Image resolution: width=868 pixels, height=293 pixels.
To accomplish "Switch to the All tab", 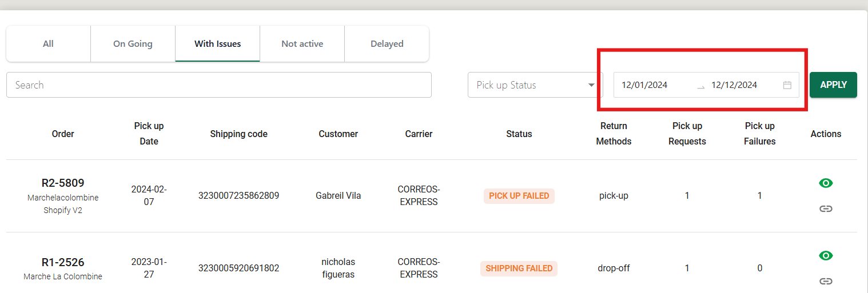I will pos(48,44).
